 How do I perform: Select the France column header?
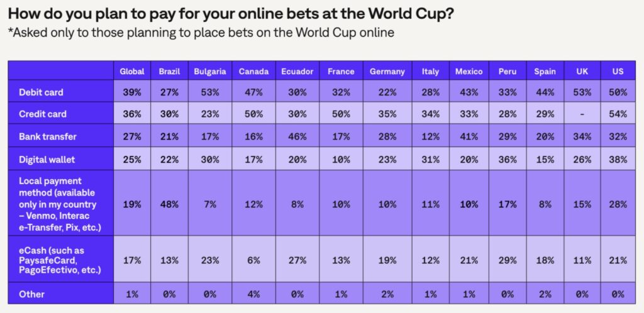pos(341,72)
